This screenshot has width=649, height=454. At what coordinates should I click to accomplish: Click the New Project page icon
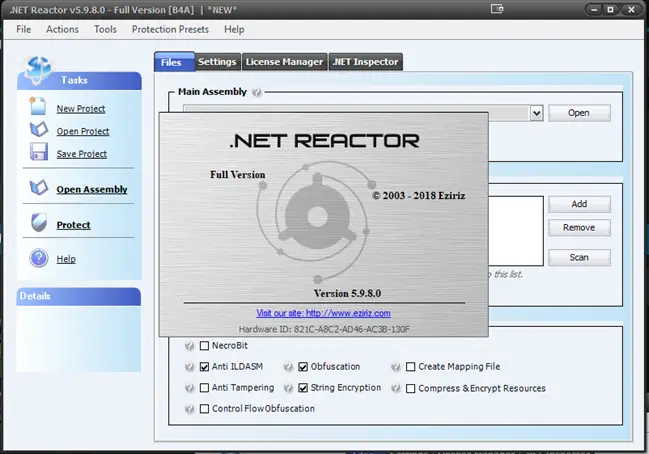pyautogui.click(x=38, y=107)
